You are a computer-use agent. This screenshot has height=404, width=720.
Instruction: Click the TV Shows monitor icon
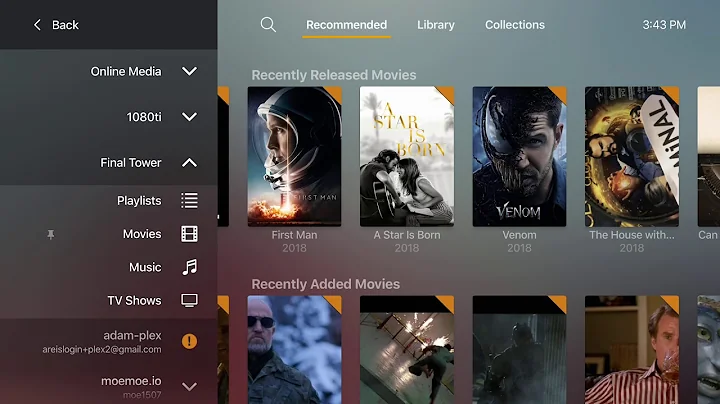click(189, 301)
